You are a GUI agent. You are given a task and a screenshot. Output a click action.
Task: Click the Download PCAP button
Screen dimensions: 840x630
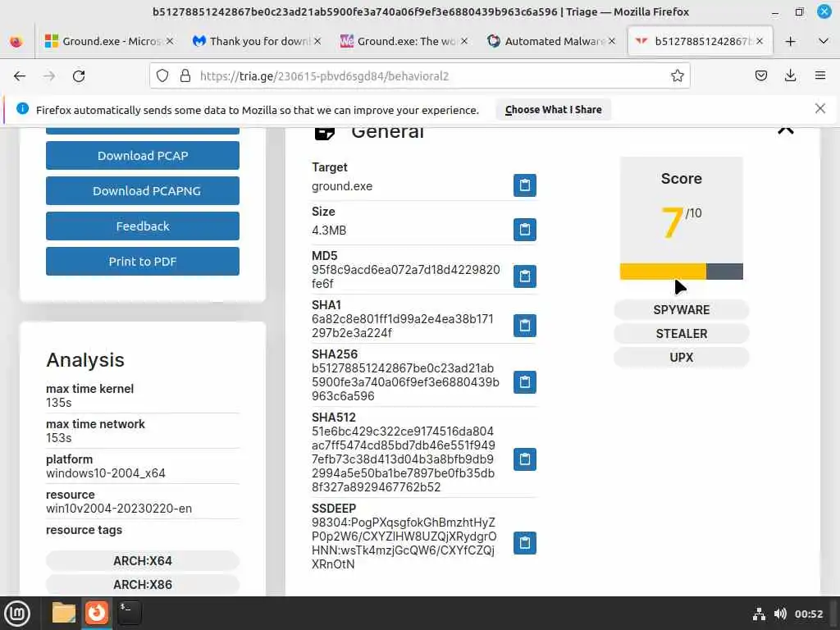[143, 155]
